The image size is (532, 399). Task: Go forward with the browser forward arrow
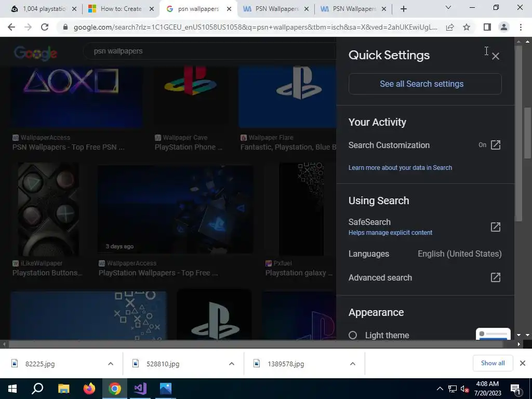[x=28, y=27]
